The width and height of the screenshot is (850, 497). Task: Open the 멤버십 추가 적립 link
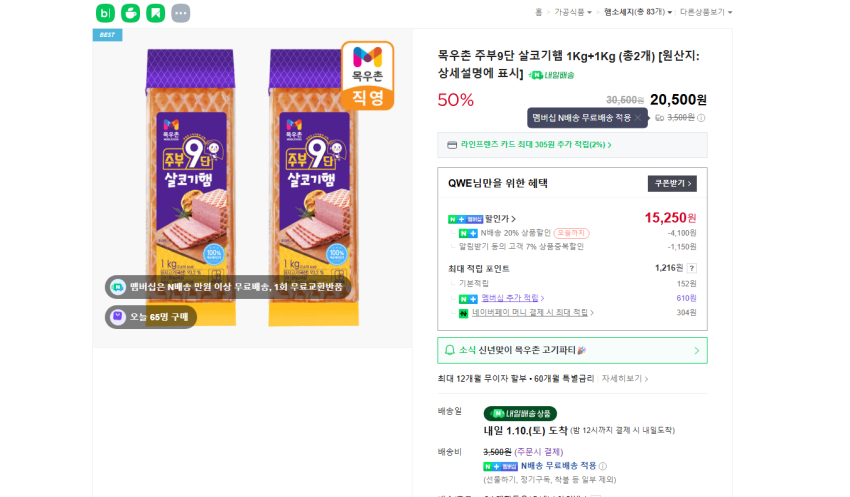[512, 298]
